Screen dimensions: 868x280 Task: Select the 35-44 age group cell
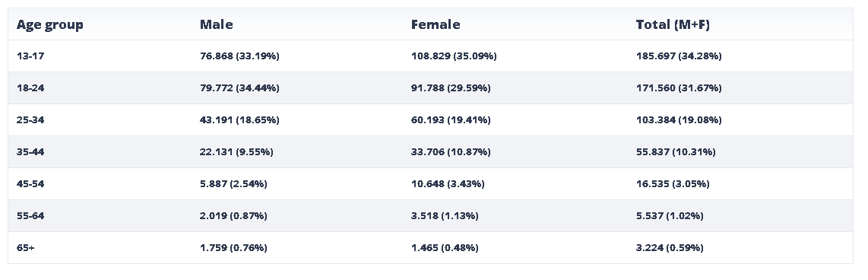tap(30, 152)
